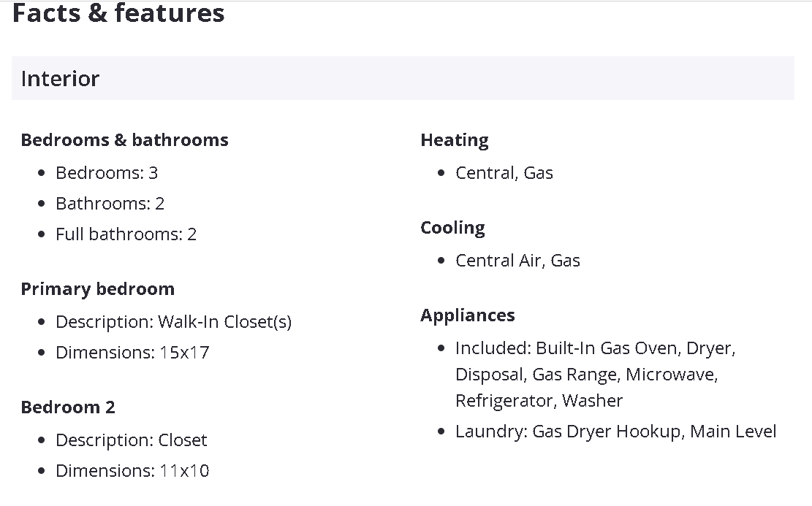Click the Facts & features heading
The image size is (812, 506).
coord(118,13)
